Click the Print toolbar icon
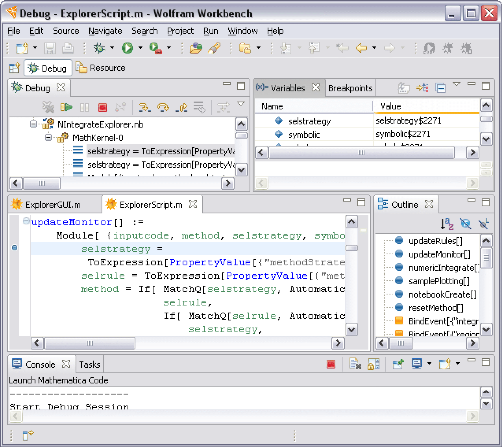This screenshot has height=448, width=503. pos(68,48)
